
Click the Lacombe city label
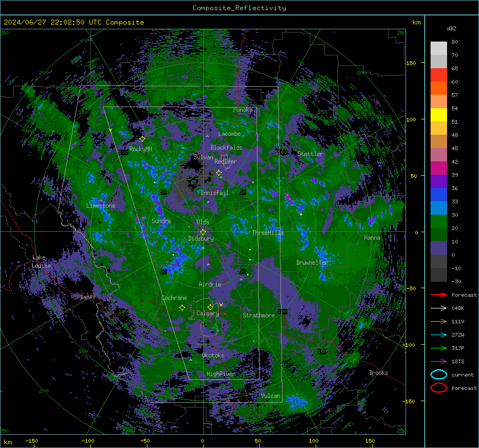pyautogui.click(x=229, y=134)
